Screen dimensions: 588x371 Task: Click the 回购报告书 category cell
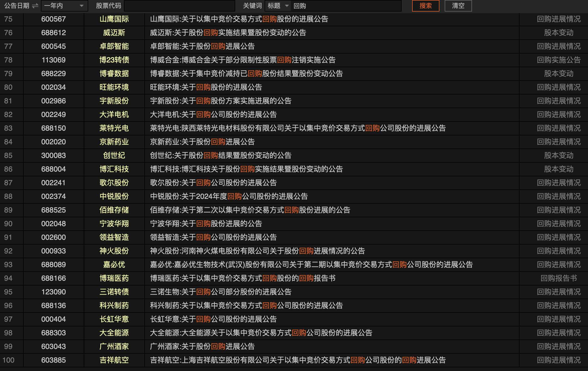[559, 278]
